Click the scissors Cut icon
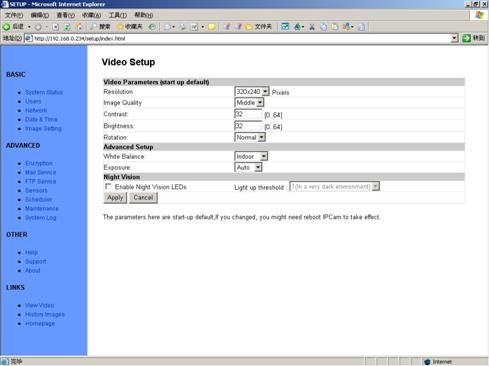The width and height of the screenshot is (489, 366). (312, 27)
